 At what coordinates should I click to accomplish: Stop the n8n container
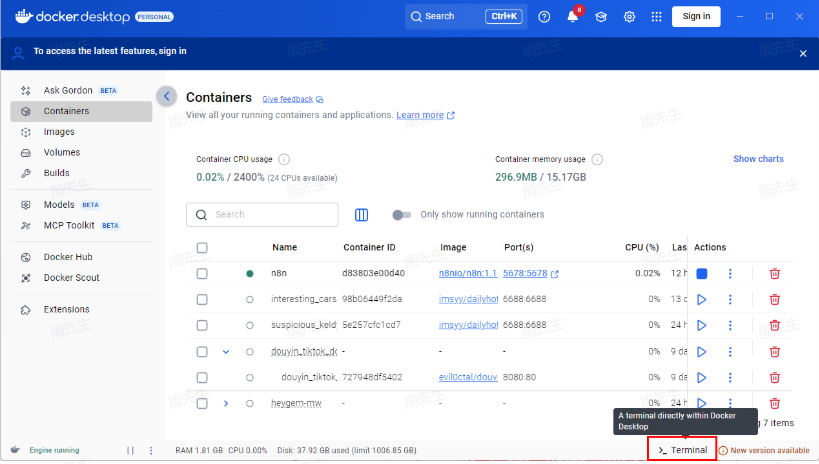coord(701,273)
